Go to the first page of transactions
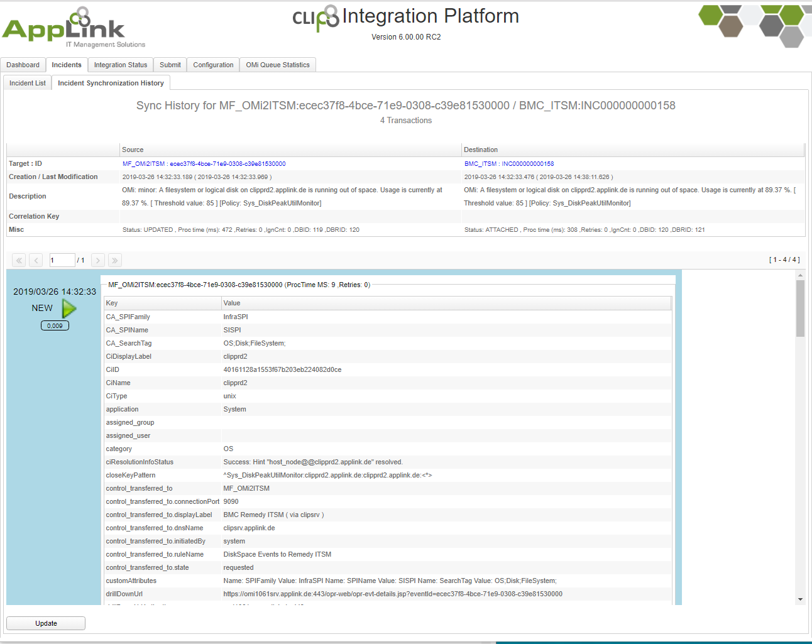This screenshot has width=812, height=644. coord(19,260)
